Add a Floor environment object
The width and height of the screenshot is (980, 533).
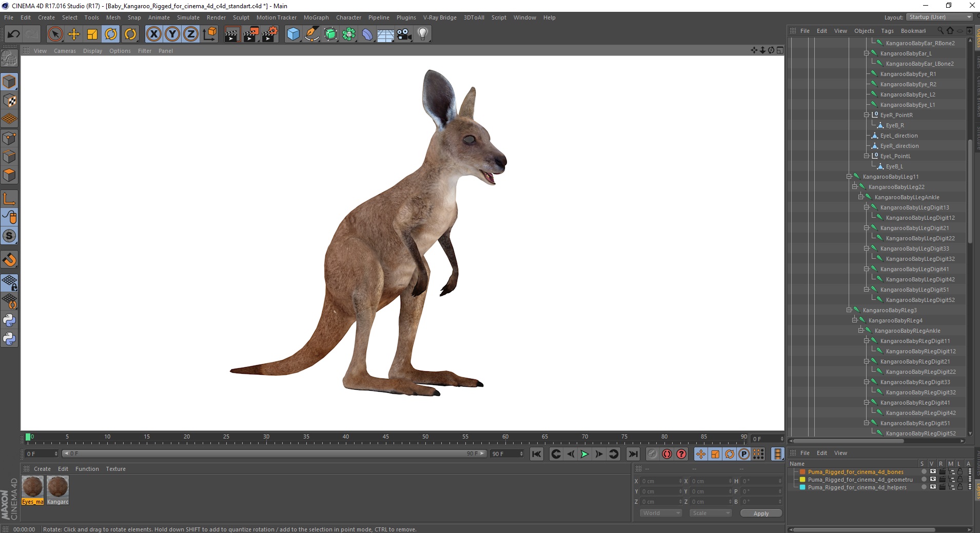(385, 34)
